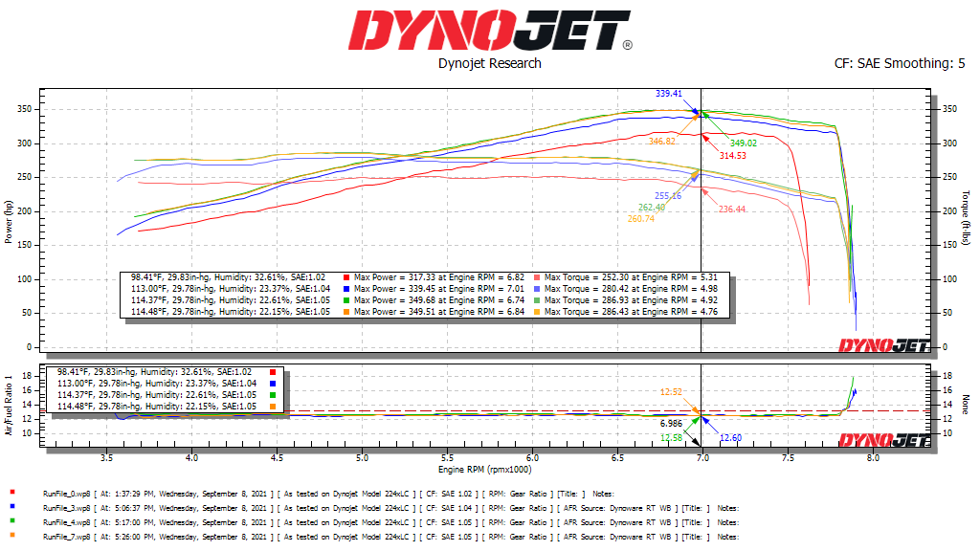Click the green square before Max Torque = 286.93
Viewport: 980px width, 551px height.
538,299
